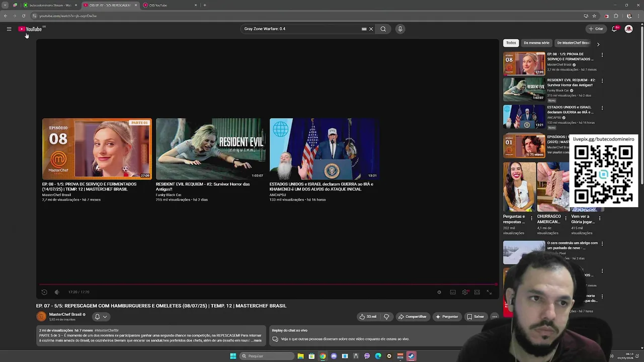
Task: Go to the YouTube home logo
Action: tap(31, 29)
